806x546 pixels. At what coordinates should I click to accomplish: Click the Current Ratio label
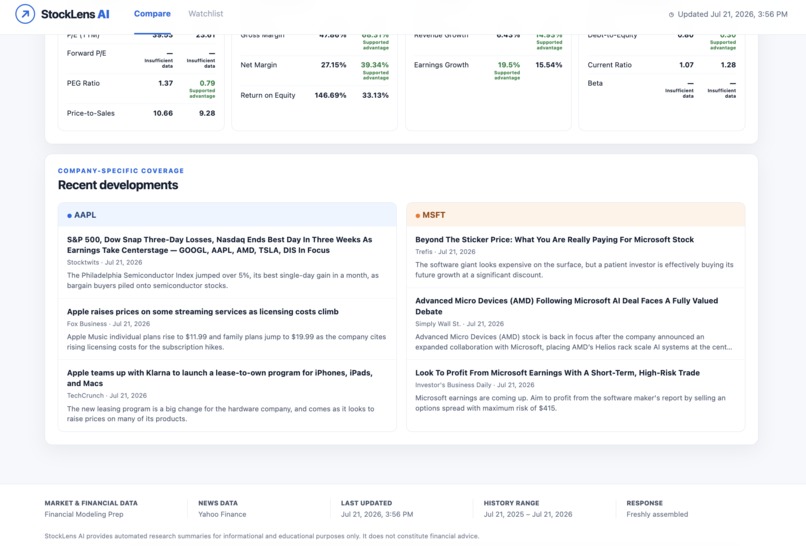[610, 65]
